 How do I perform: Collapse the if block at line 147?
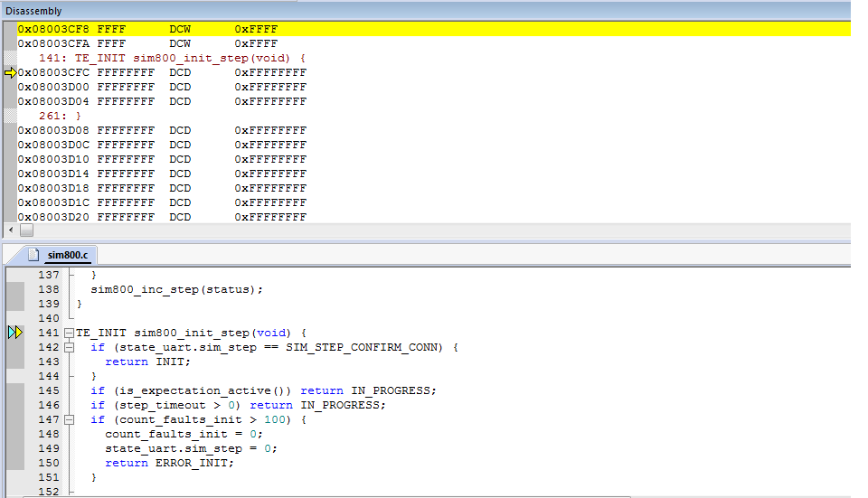[70, 420]
